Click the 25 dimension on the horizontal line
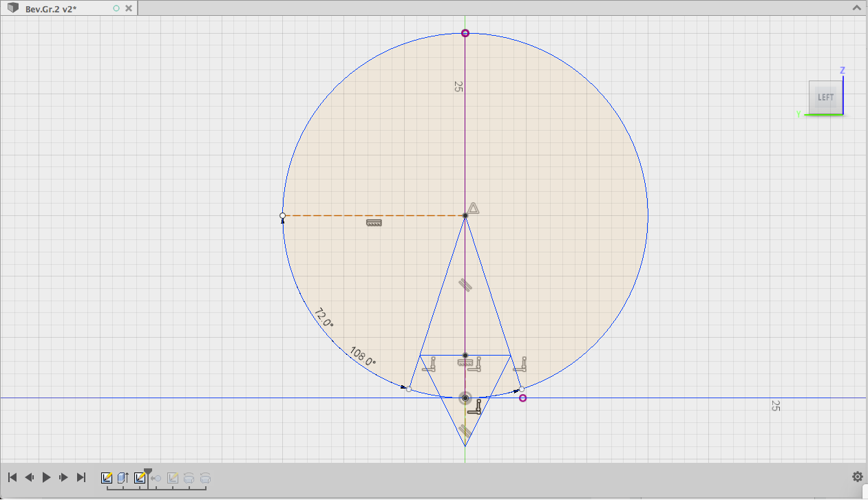Screen dimensions: 868x500 pyautogui.click(x=775, y=406)
